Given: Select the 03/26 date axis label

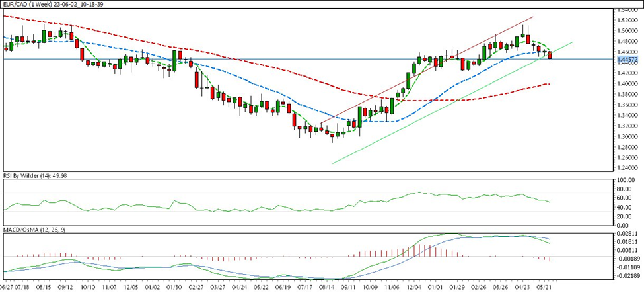Looking at the screenshot, I should pos(501,286).
